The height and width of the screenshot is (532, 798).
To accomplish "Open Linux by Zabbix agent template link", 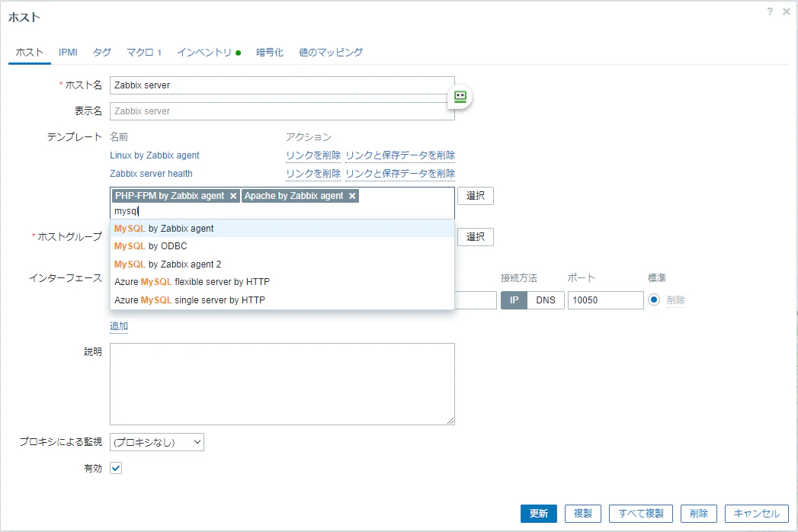I will [x=155, y=155].
